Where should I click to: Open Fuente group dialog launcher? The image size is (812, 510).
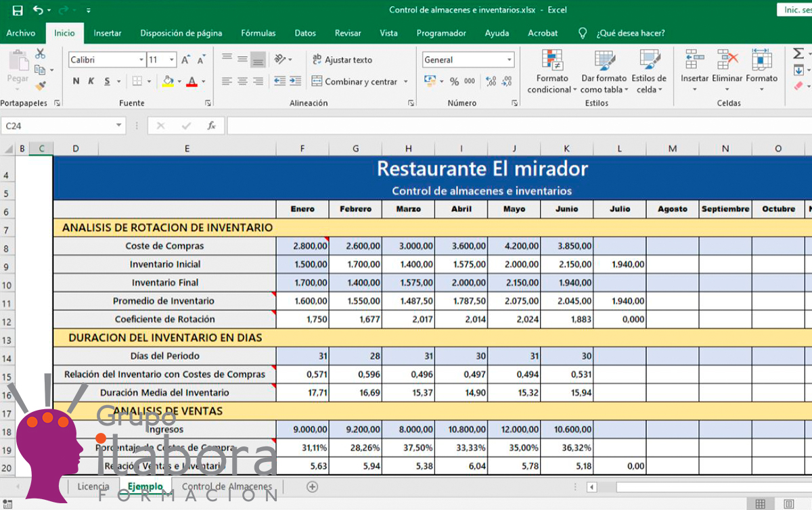point(208,103)
